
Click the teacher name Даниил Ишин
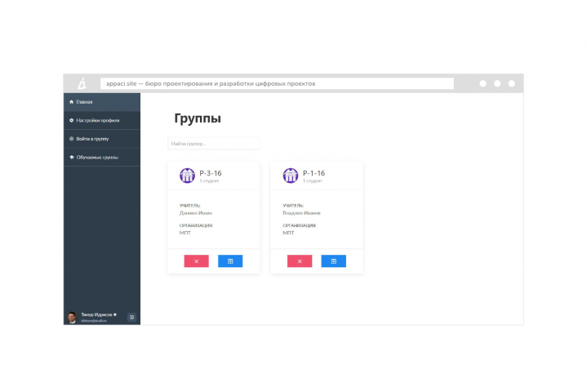pyautogui.click(x=196, y=213)
